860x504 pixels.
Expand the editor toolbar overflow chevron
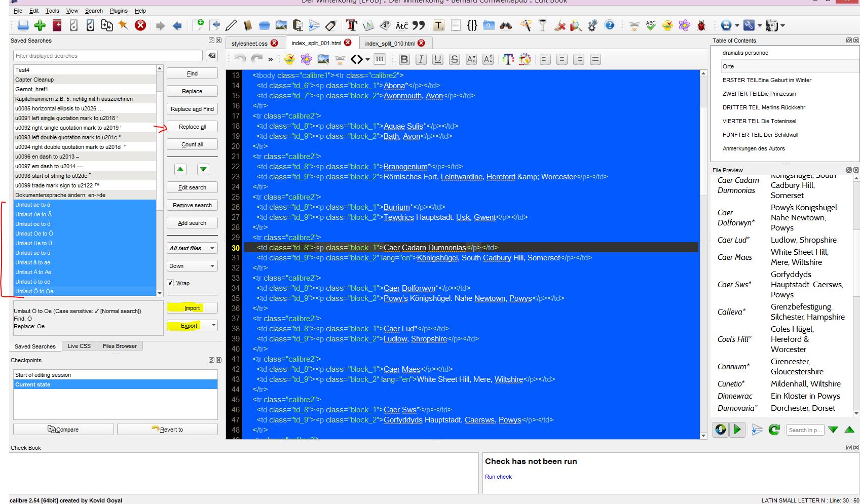[271, 60]
